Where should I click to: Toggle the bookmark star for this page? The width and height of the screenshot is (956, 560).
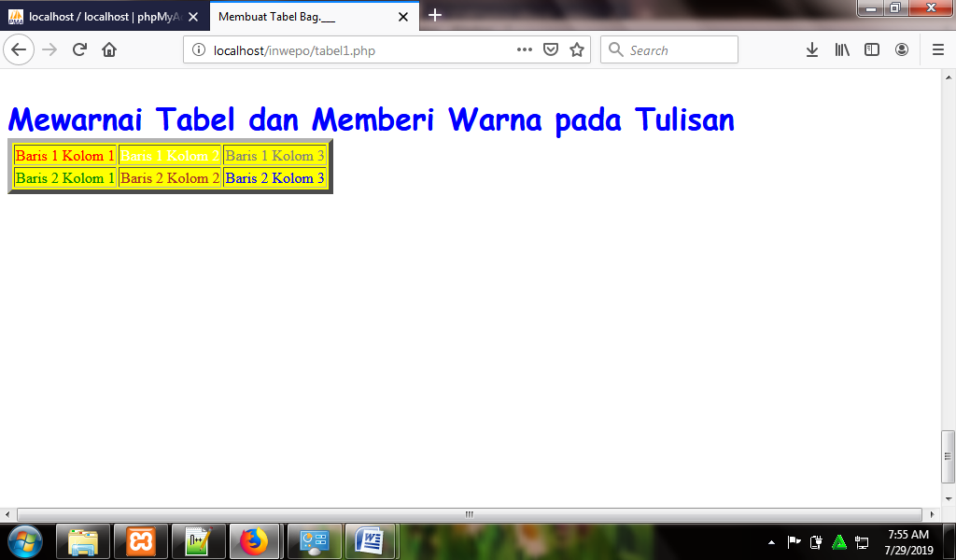(x=576, y=49)
